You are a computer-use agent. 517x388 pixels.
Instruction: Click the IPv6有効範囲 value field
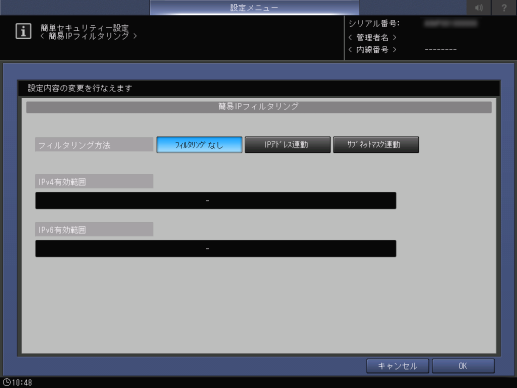tap(216, 248)
